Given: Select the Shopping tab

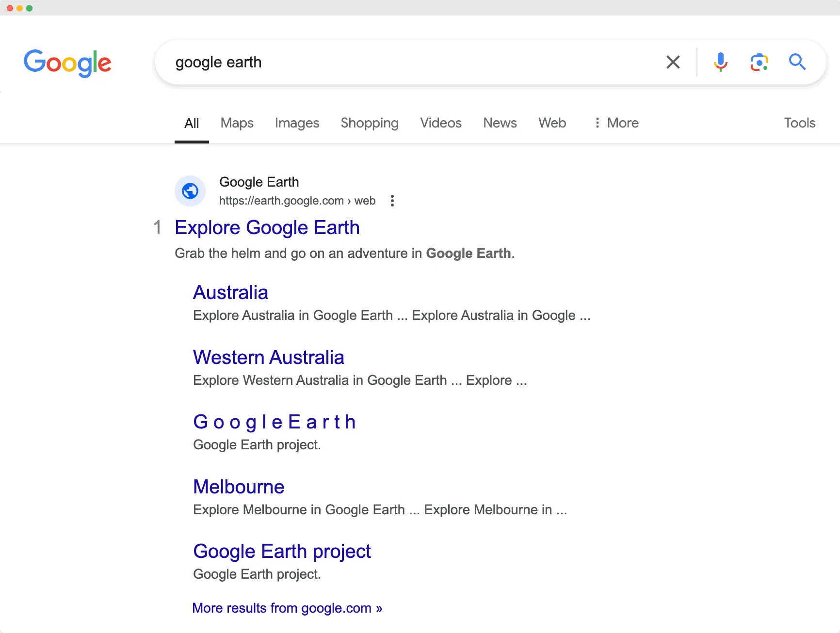Looking at the screenshot, I should [370, 123].
